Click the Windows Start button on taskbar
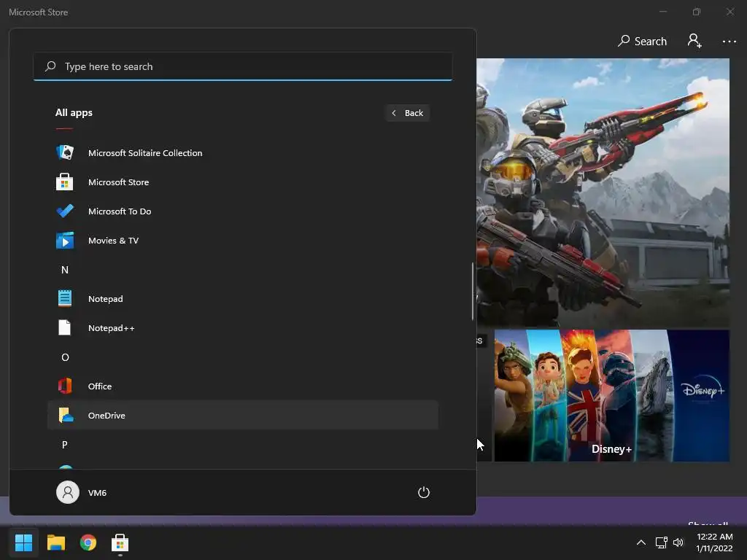Viewport: 747px width, 560px height. coord(23,542)
